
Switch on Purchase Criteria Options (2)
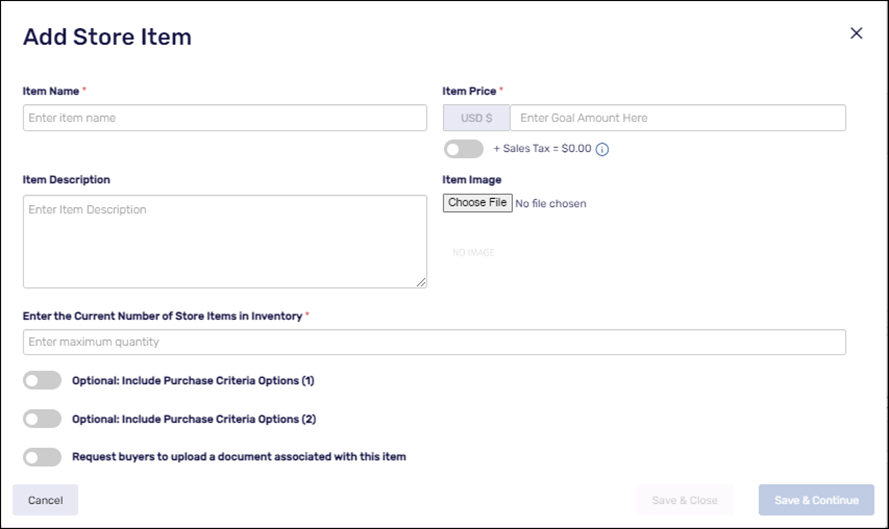click(42, 419)
